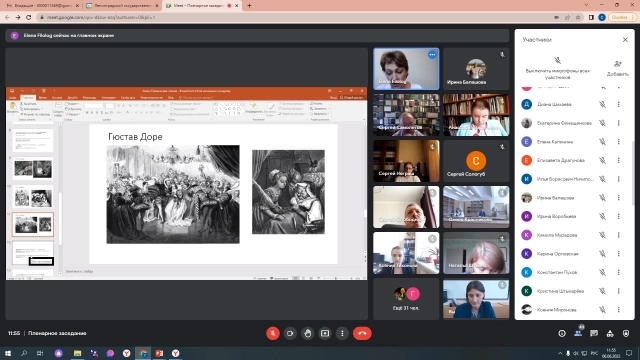Open a new Chrome tab
This screenshot has height=360, width=640.
[249, 6]
